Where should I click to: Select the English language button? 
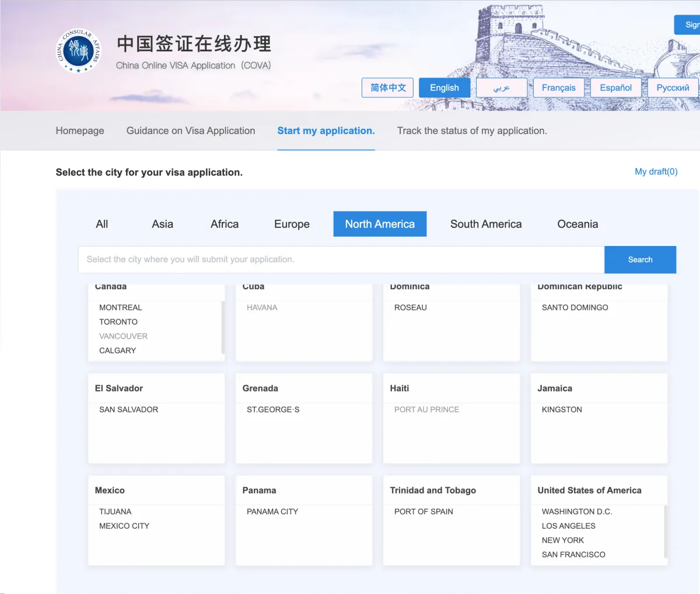point(444,87)
